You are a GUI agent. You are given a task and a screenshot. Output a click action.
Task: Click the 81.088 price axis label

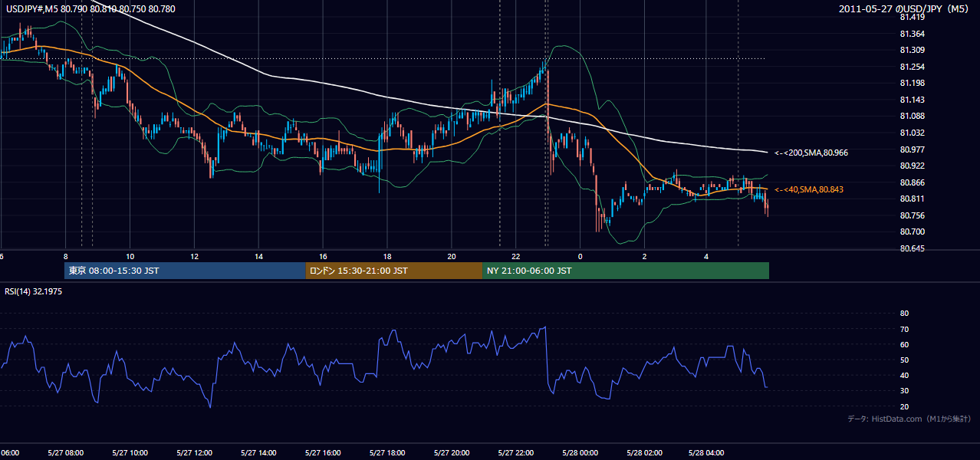913,116
